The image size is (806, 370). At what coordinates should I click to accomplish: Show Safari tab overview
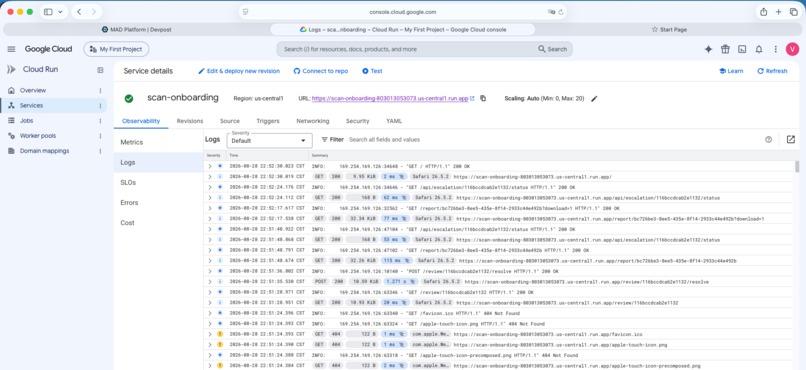pyautogui.click(x=793, y=12)
